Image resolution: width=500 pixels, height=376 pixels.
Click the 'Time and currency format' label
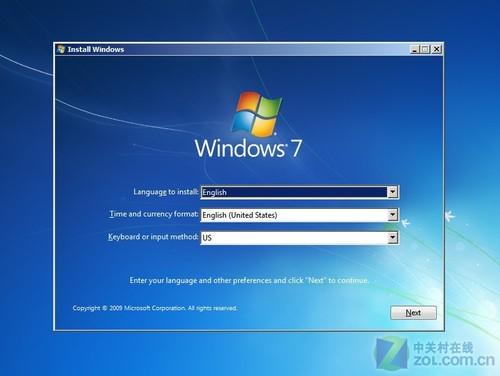click(154, 214)
